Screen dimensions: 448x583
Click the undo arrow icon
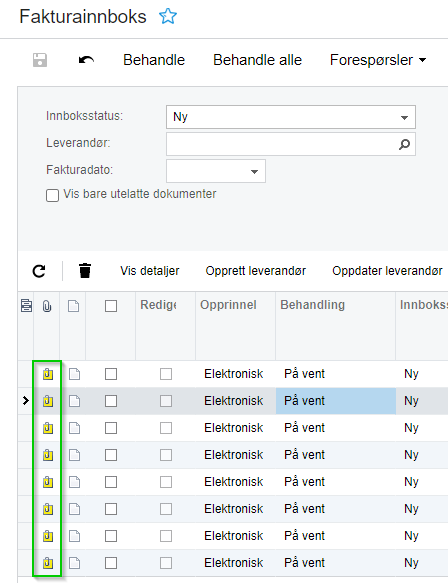pyautogui.click(x=86, y=60)
